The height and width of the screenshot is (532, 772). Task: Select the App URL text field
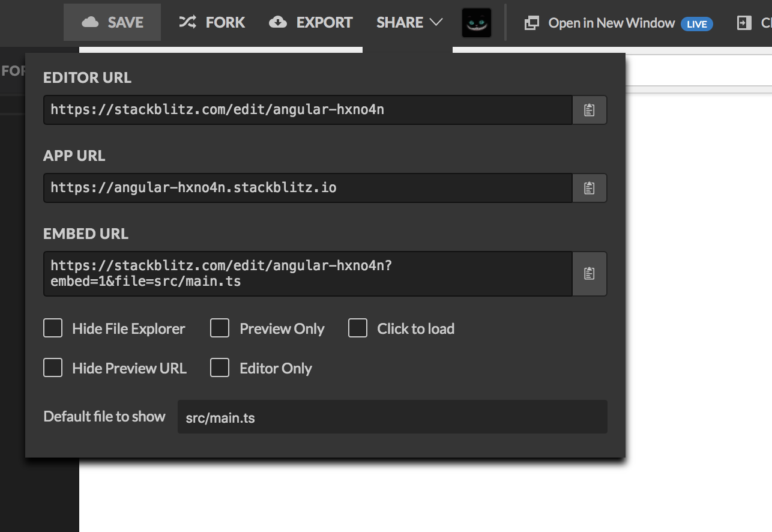click(308, 189)
